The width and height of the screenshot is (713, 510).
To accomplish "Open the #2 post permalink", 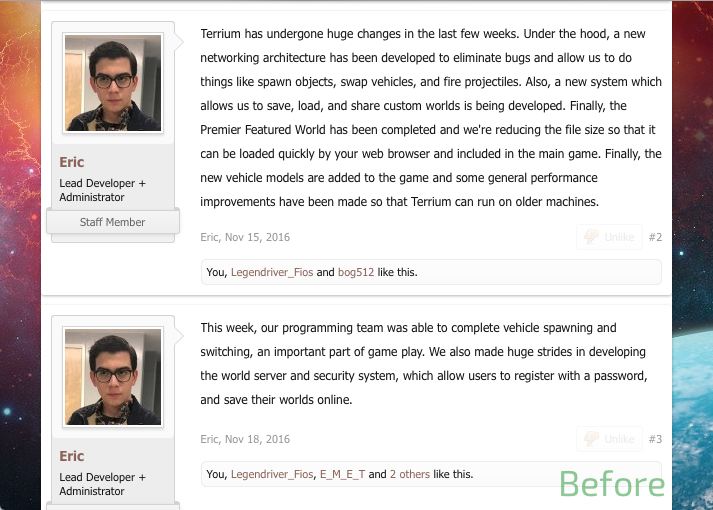I will 655,237.
